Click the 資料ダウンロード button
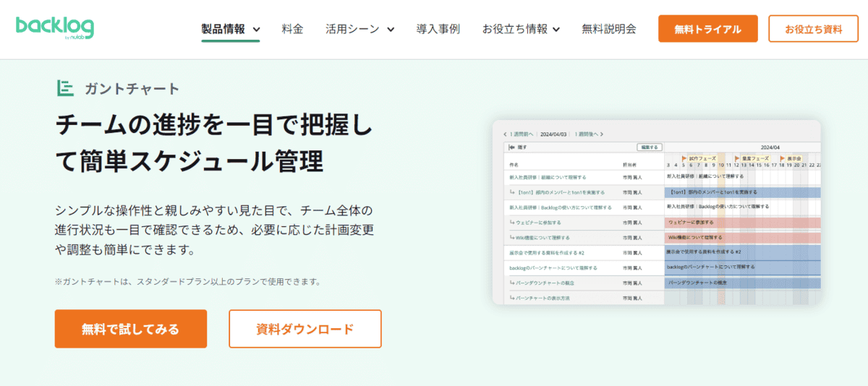868x386 pixels. point(305,329)
